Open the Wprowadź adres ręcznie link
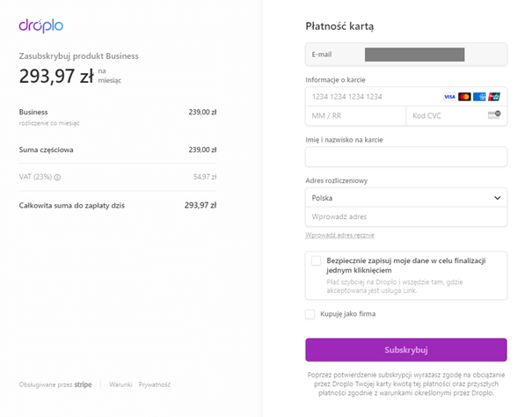 tap(339, 235)
